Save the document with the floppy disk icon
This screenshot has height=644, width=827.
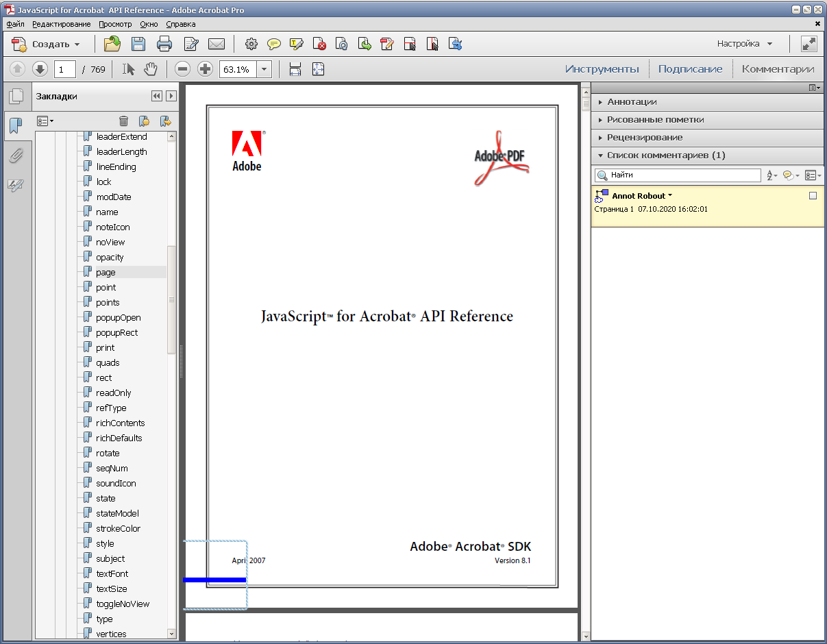click(138, 45)
